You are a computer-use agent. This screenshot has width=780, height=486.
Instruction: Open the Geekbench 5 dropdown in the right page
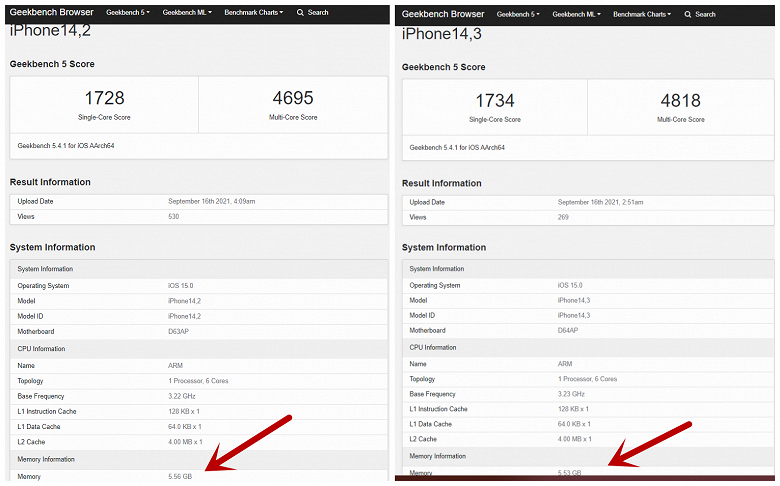click(x=518, y=14)
